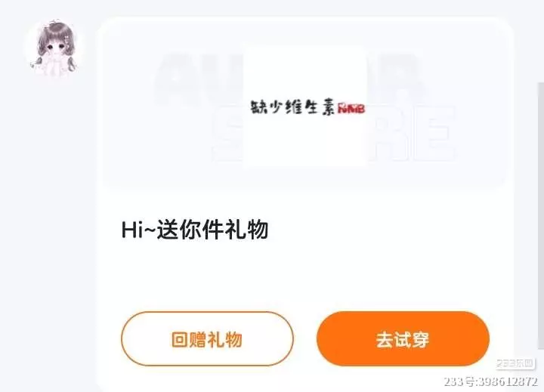Click the 素 character beside RMB
This screenshot has width=544, height=392.
click(326, 107)
